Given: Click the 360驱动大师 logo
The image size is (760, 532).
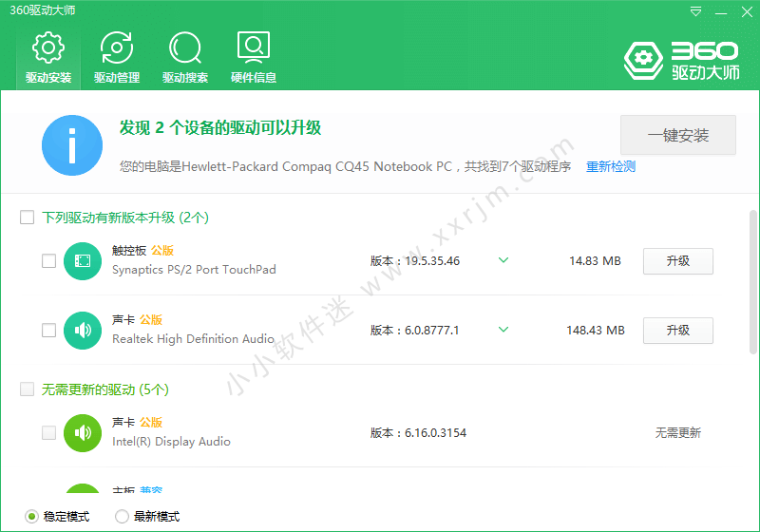Looking at the screenshot, I should click(x=682, y=61).
